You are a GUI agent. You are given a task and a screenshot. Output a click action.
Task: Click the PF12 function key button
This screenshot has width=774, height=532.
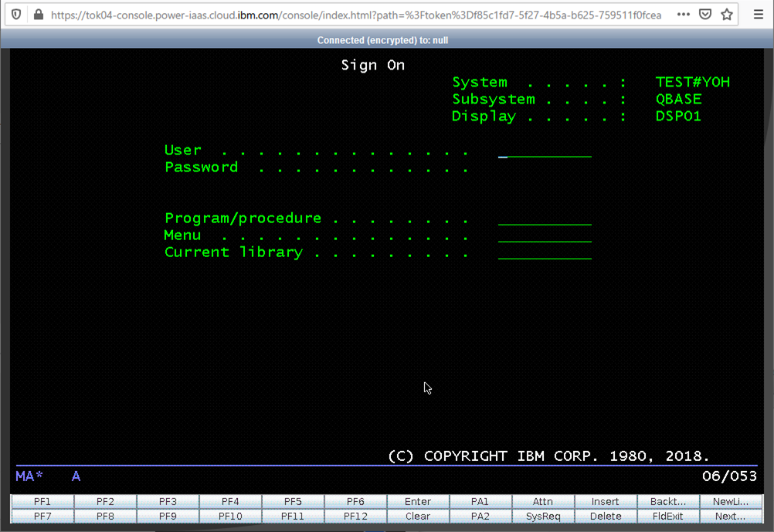point(355,517)
